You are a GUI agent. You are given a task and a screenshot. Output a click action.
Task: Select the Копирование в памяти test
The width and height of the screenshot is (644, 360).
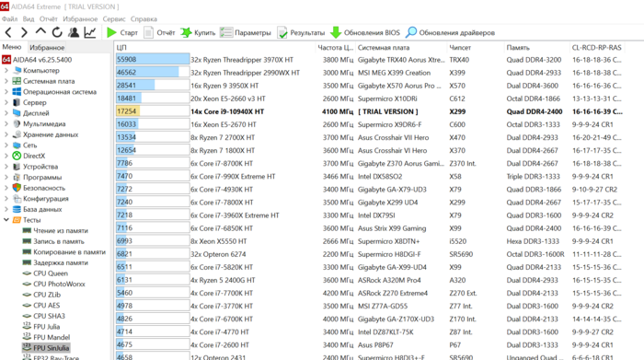click(x=69, y=252)
